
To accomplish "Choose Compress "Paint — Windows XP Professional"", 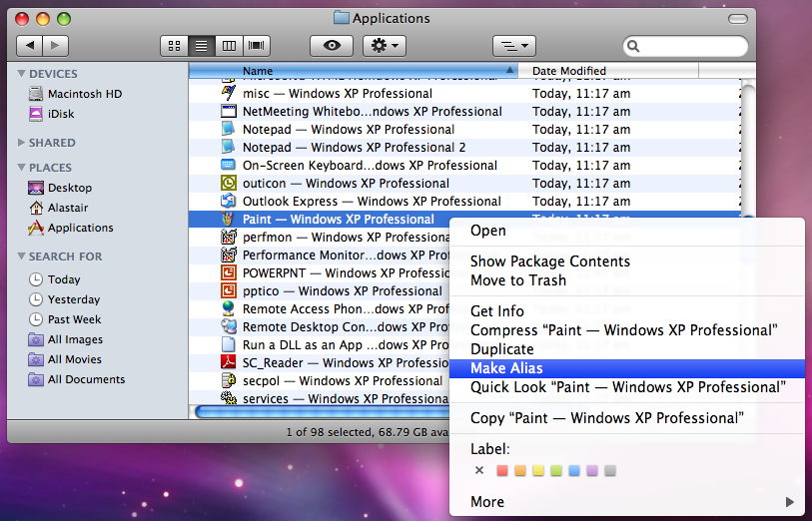I will coord(627,330).
